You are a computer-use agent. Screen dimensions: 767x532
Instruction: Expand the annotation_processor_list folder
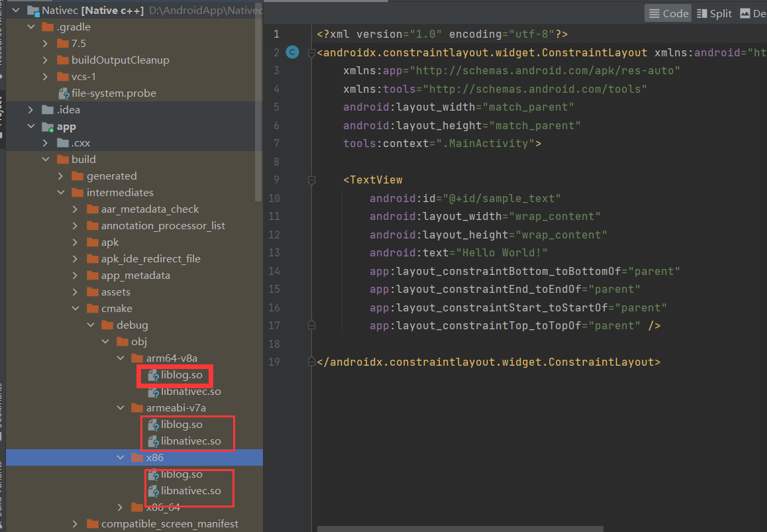point(76,226)
